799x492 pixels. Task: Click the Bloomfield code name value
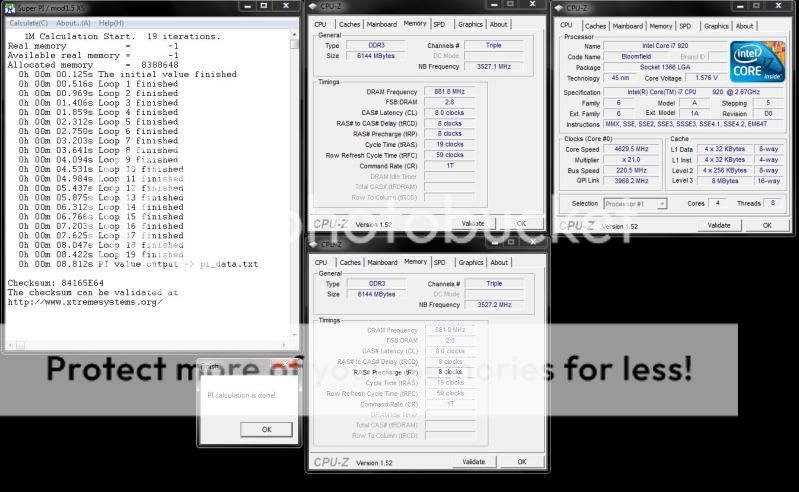pyautogui.click(x=636, y=57)
